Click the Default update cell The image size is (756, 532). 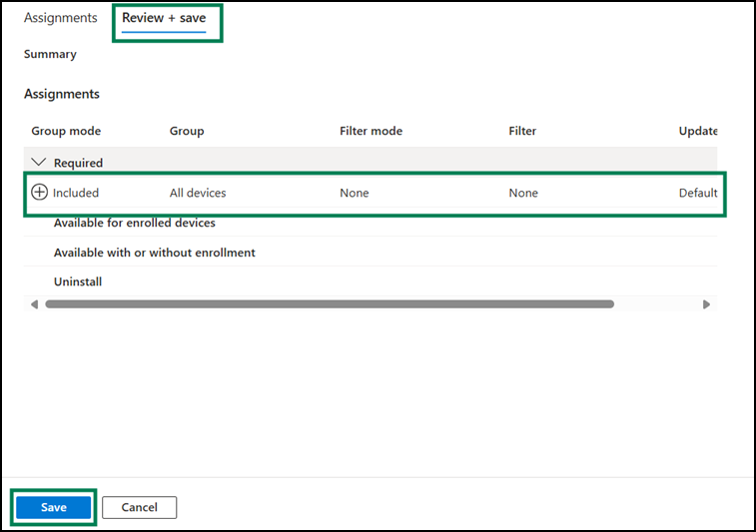[698, 193]
